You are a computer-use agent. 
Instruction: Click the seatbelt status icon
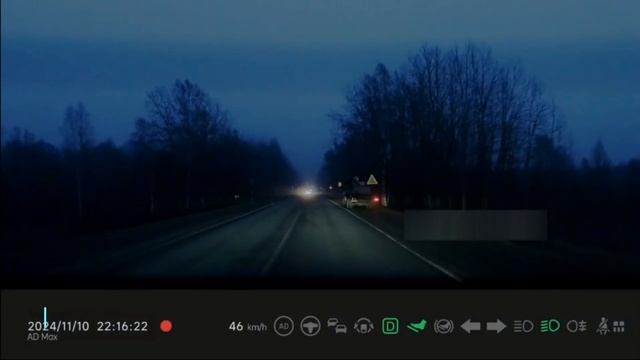pos(603,326)
